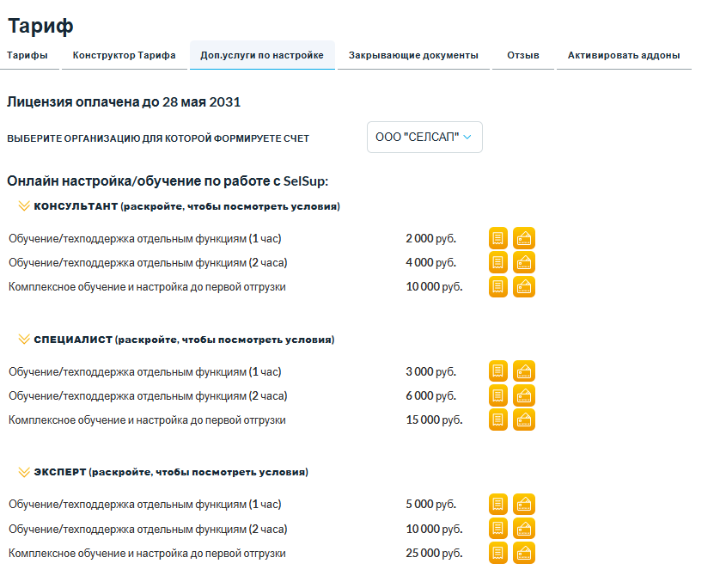Open the Отзыв tab
The height and width of the screenshot is (588, 720).
tap(522, 56)
